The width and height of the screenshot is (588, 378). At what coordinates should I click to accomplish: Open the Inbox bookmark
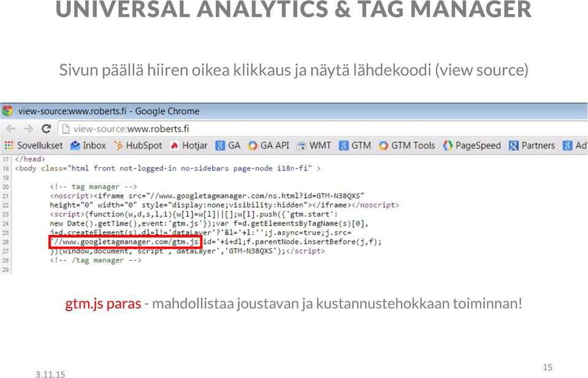(88, 145)
